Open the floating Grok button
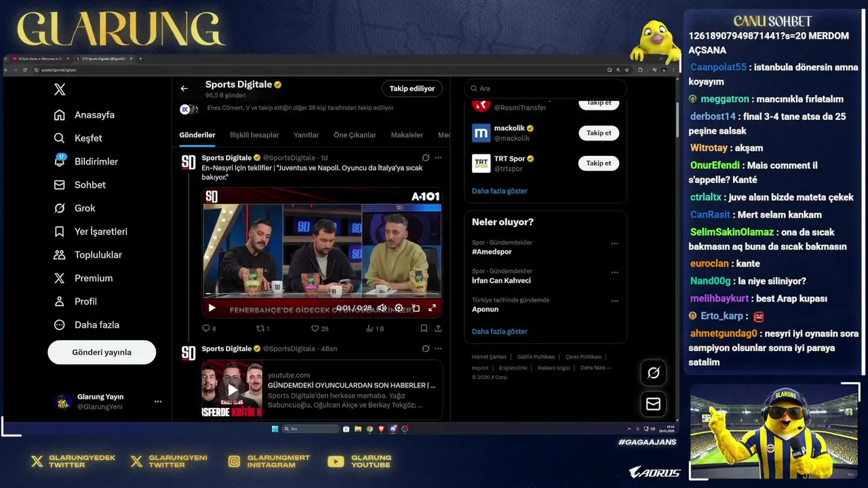 (654, 373)
